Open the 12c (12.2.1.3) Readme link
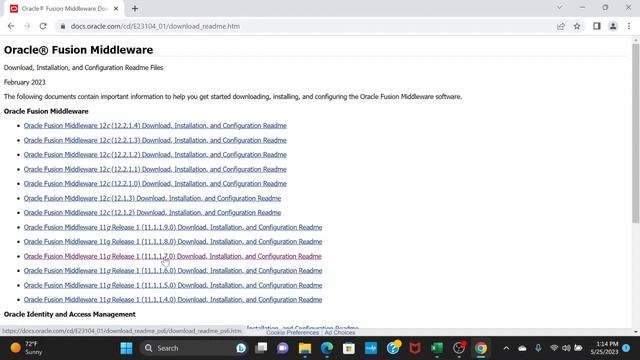Image resolution: width=640 pixels, height=360 pixels. pyautogui.click(x=155, y=140)
